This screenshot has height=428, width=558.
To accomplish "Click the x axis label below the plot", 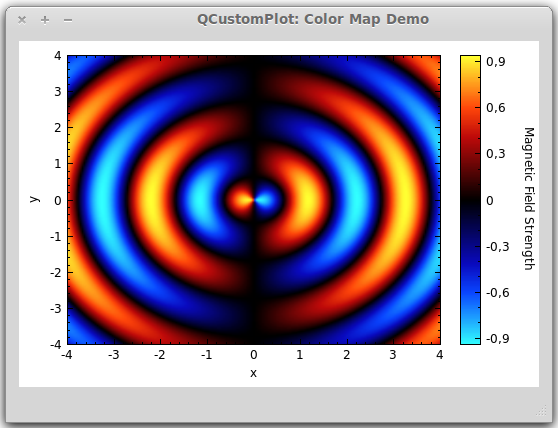I will 253,373.
